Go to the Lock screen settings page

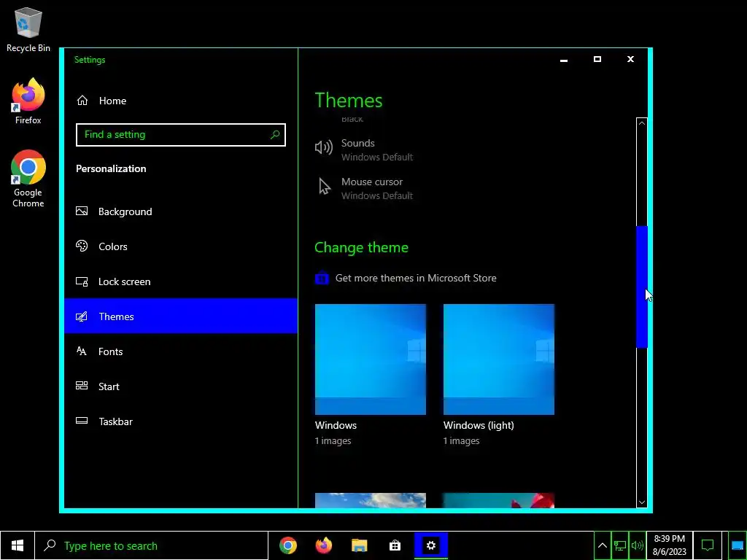(181, 281)
